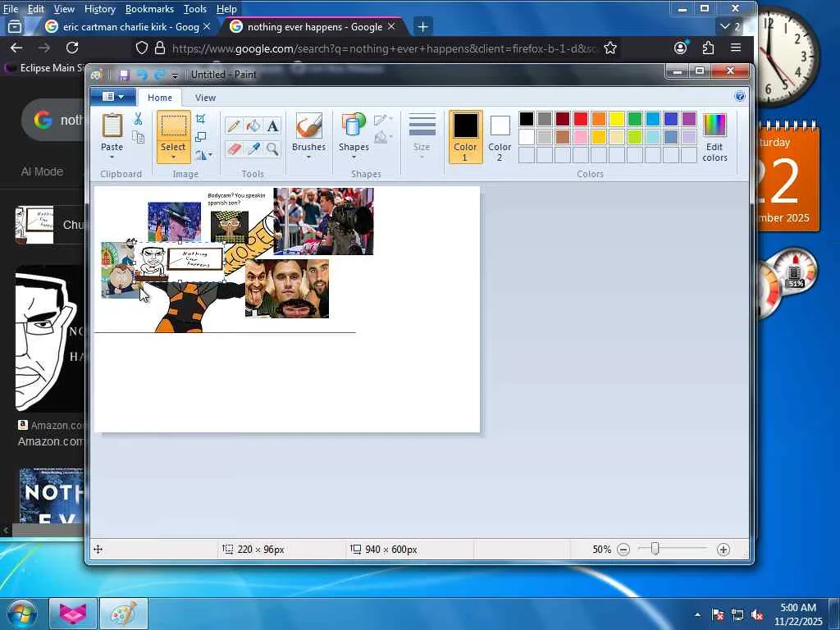Image resolution: width=840 pixels, height=630 pixels.
Task: Open the Shapes gallery dropdown
Action: [354, 157]
